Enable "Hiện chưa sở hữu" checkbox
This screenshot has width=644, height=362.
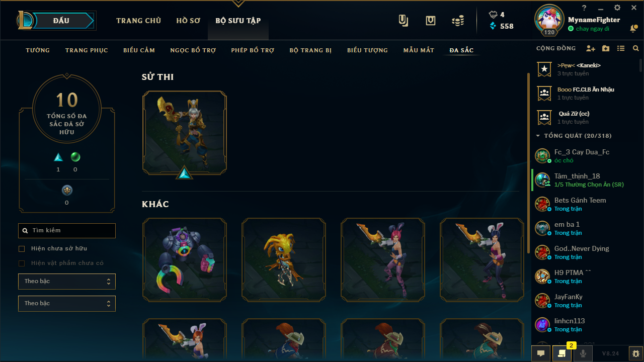22,249
